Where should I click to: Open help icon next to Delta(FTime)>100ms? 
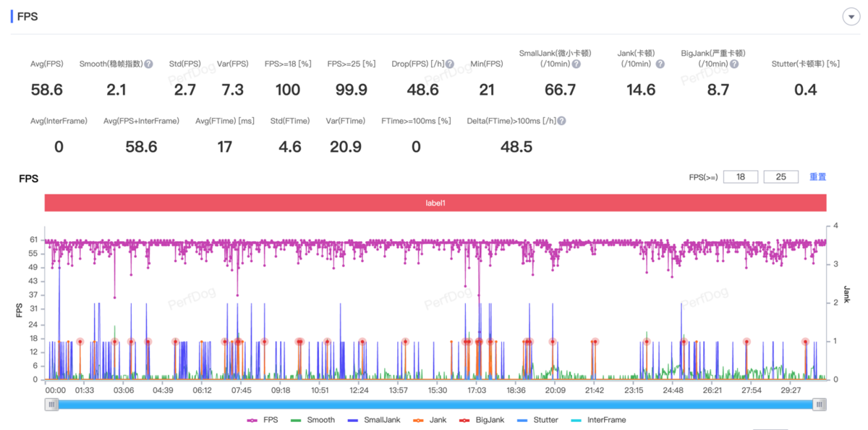coord(561,121)
